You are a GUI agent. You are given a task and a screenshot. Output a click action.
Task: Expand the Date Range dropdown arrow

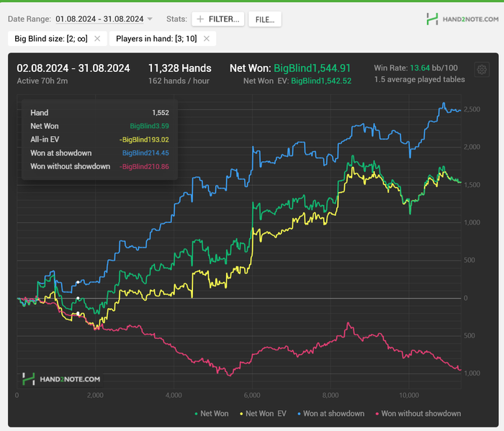pyautogui.click(x=150, y=19)
